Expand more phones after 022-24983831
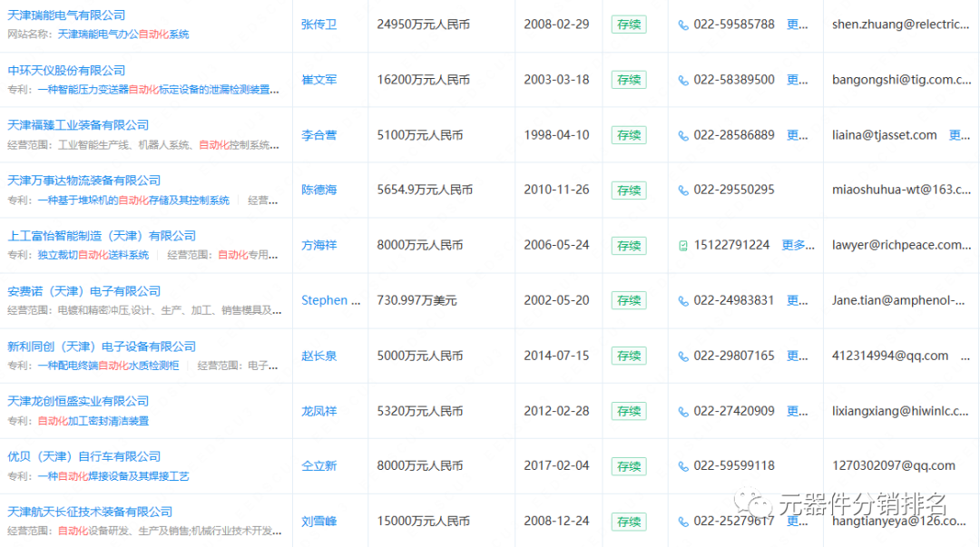 coord(797,300)
